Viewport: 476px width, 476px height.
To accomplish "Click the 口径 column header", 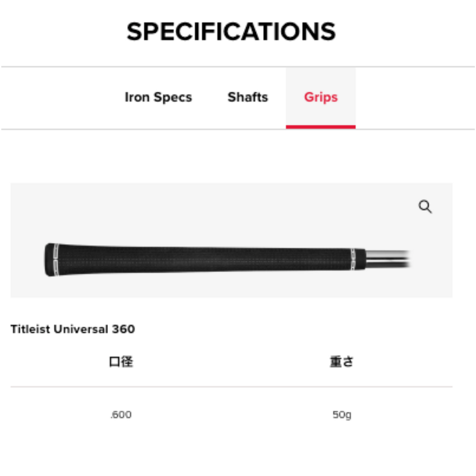I will click(121, 362).
